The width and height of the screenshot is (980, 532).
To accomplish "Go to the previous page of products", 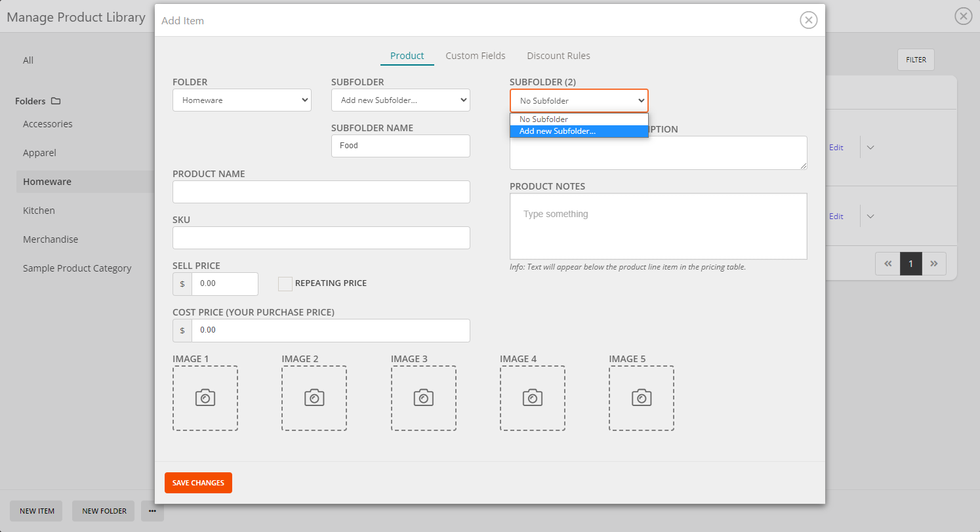I will tap(887, 264).
